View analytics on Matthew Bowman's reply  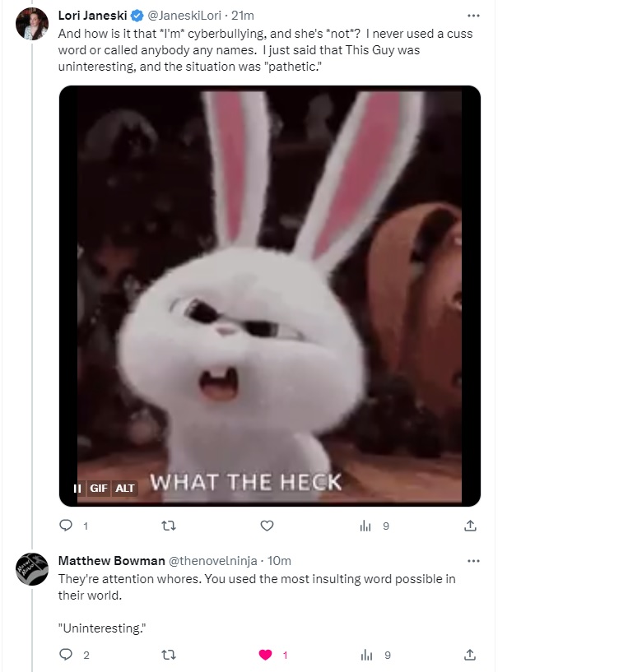tap(375, 655)
